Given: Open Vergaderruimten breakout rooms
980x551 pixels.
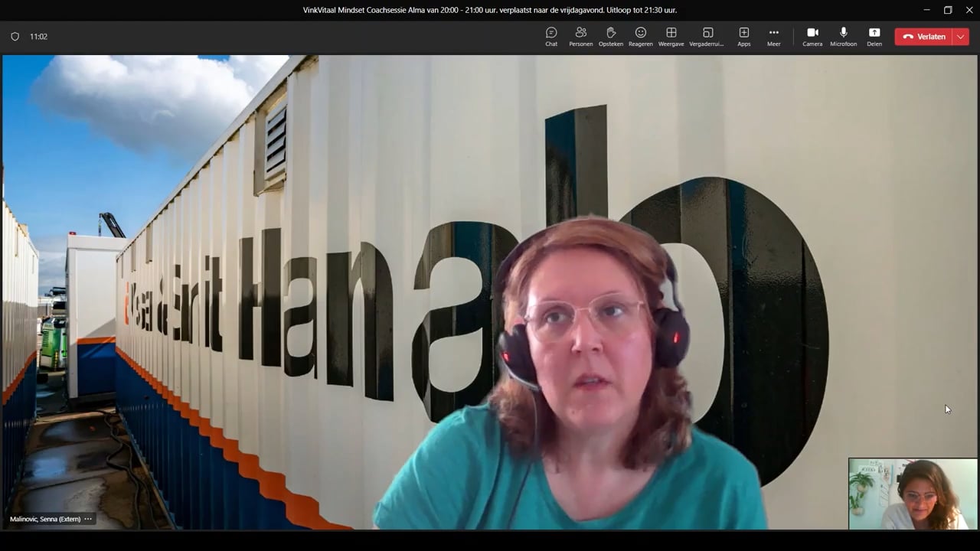Looking at the screenshot, I should (707, 37).
